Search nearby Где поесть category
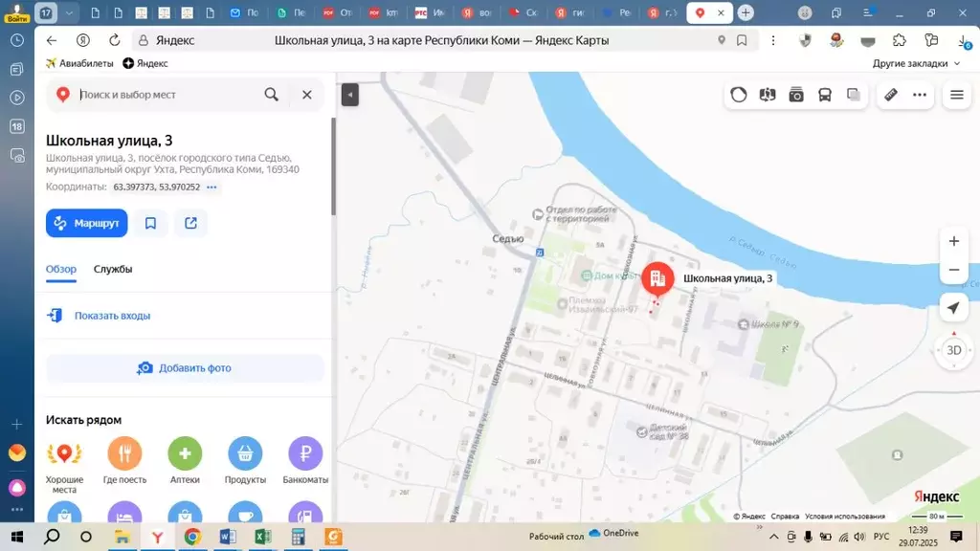Viewport: 980px width, 551px height. [x=125, y=460]
